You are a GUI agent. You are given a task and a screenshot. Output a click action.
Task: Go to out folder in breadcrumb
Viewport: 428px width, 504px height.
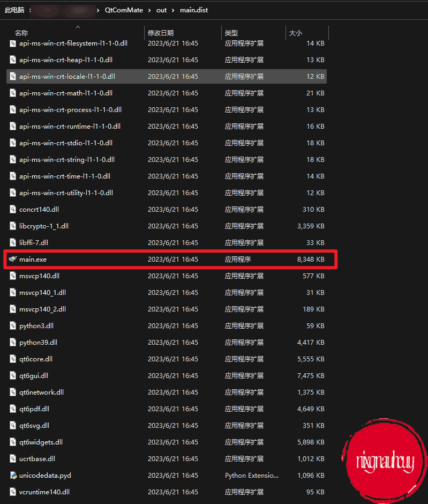tap(161, 10)
